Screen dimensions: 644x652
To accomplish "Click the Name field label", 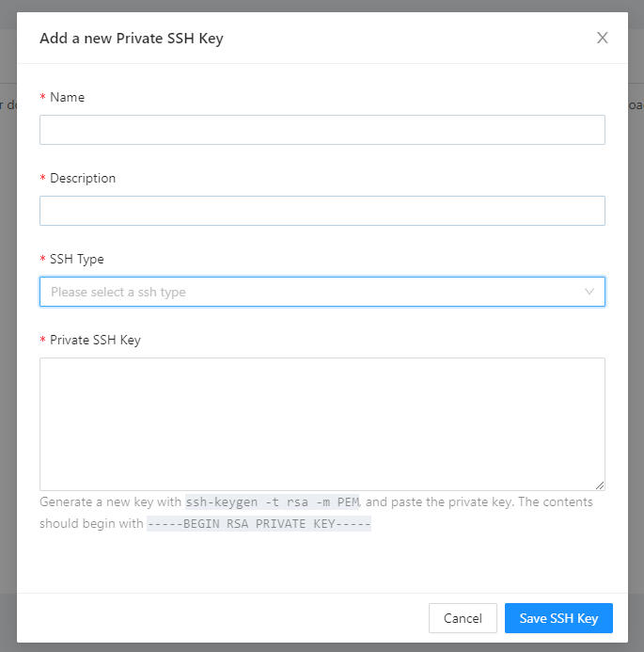I will click(x=67, y=97).
